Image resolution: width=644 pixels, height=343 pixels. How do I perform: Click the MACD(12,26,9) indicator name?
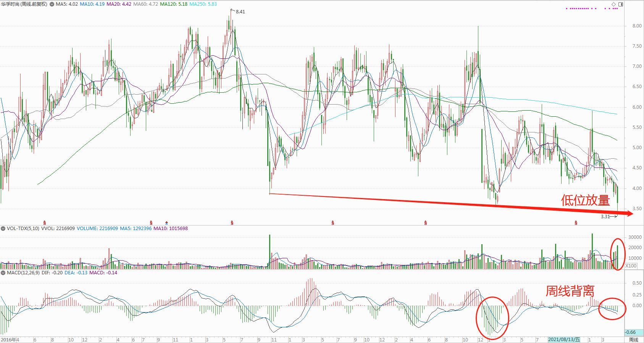23,273
